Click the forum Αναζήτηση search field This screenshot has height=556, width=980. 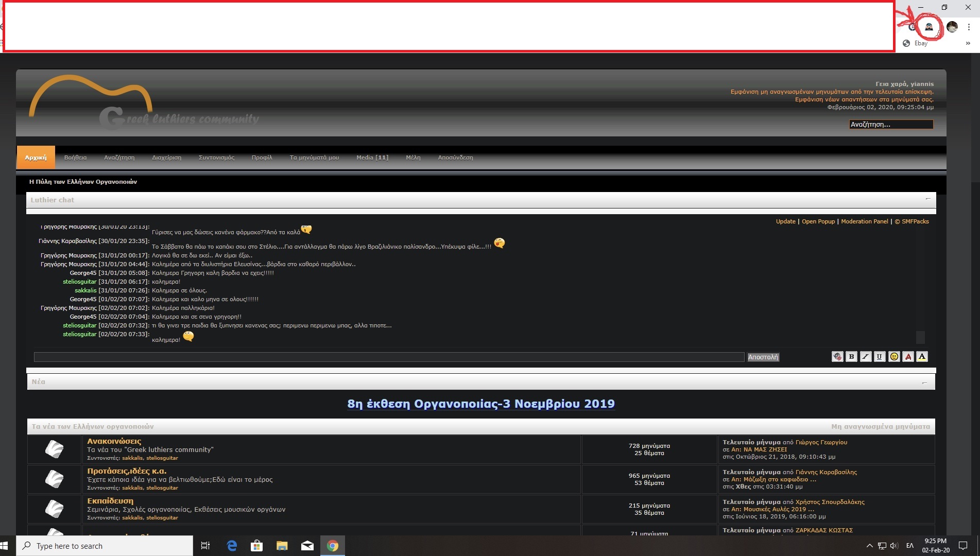[x=890, y=124]
